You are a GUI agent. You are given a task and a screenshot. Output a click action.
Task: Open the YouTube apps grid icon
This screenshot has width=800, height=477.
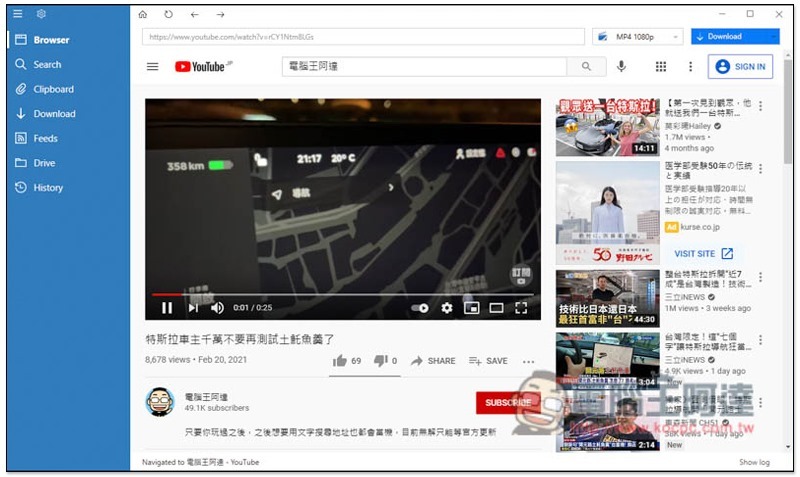[x=660, y=67]
